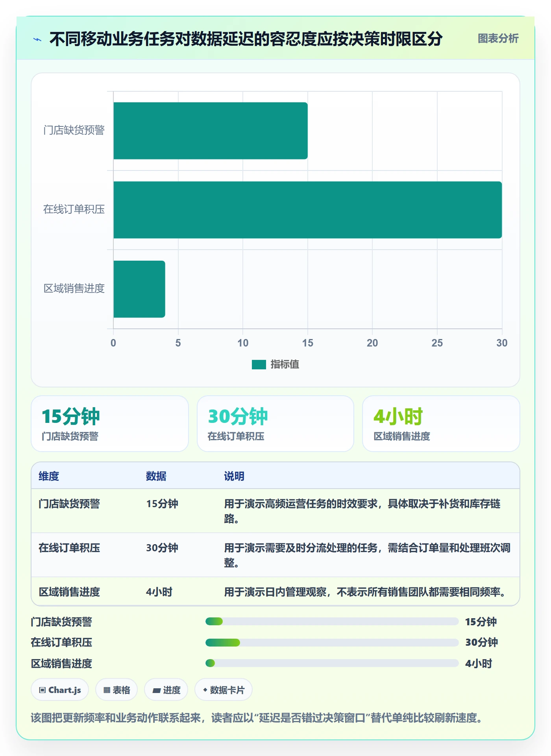This screenshot has height=756, width=551.
Task: Click the 30分钟 table data cell
Action: click(162, 548)
